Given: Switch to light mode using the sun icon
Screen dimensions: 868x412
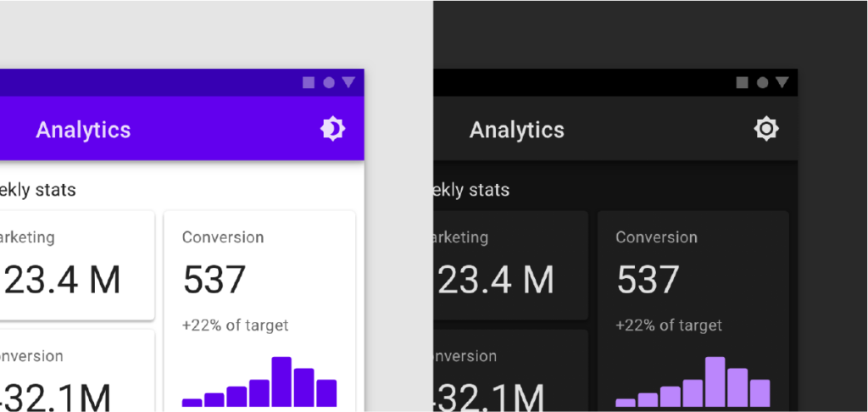Looking at the screenshot, I should pyautogui.click(x=766, y=129).
